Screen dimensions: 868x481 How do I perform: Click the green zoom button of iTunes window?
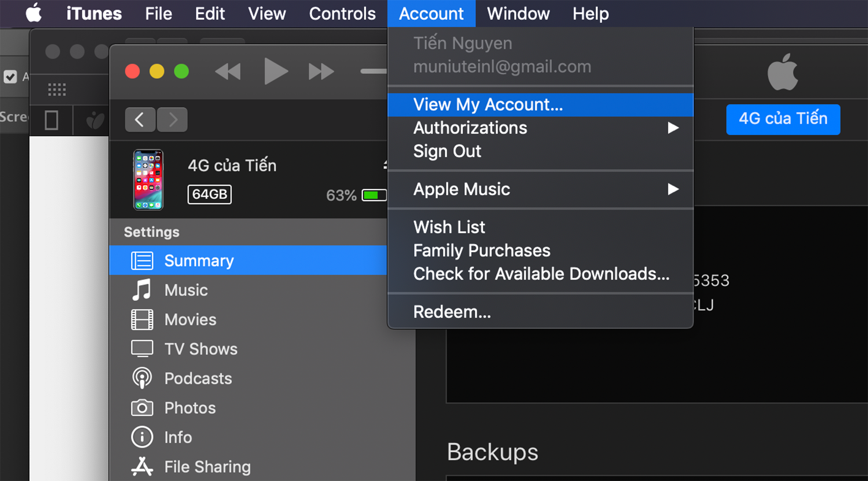(181, 71)
